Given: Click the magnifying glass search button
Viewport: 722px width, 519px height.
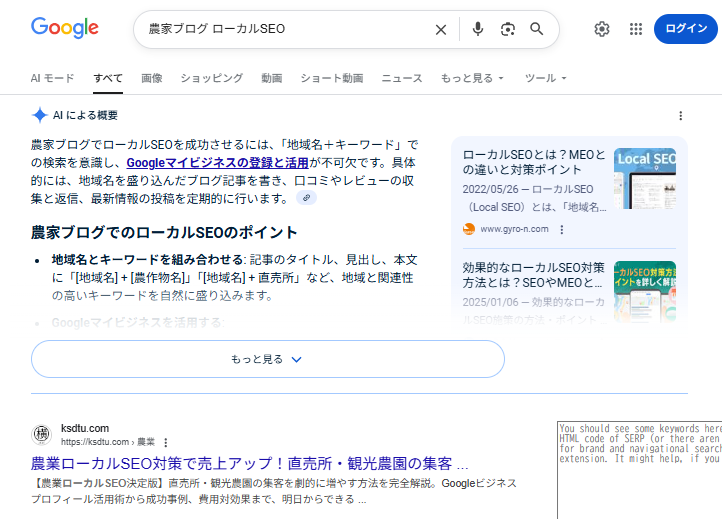Looking at the screenshot, I should (537, 29).
